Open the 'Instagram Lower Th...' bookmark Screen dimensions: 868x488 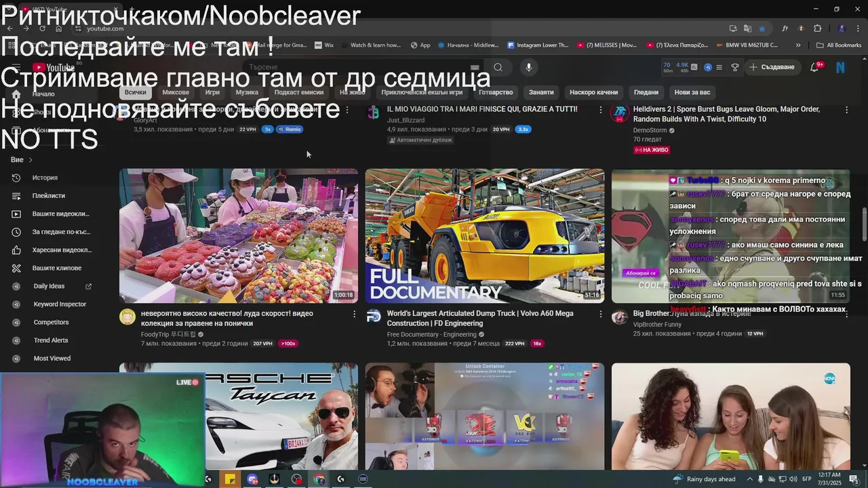click(x=538, y=45)
